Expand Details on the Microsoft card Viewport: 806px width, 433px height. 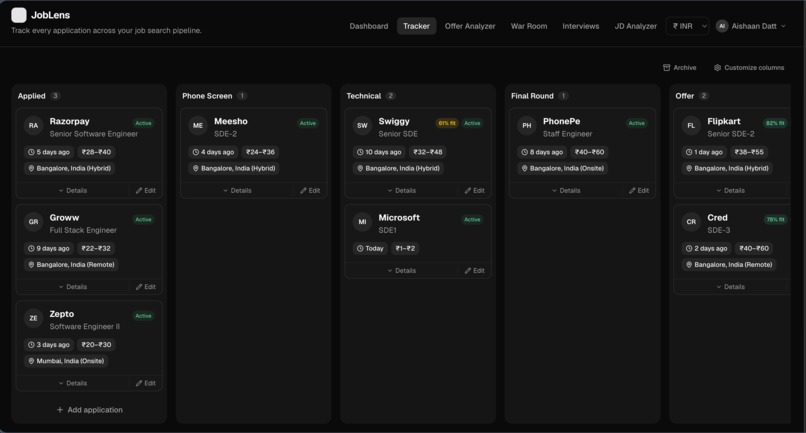pos(401,270)
